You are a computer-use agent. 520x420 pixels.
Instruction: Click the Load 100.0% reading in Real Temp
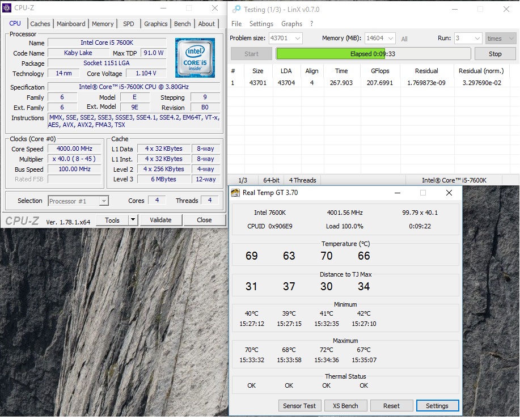pyautogui.click(x=345, y=226)
